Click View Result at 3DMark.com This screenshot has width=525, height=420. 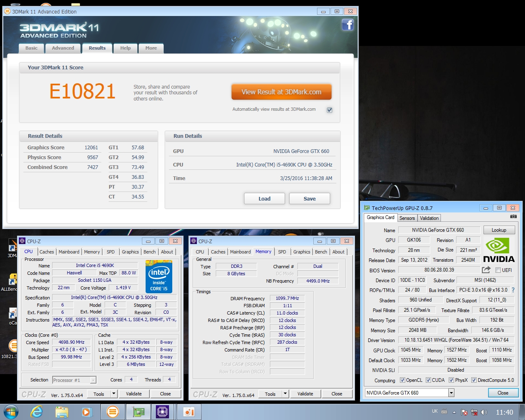[281, 92]
